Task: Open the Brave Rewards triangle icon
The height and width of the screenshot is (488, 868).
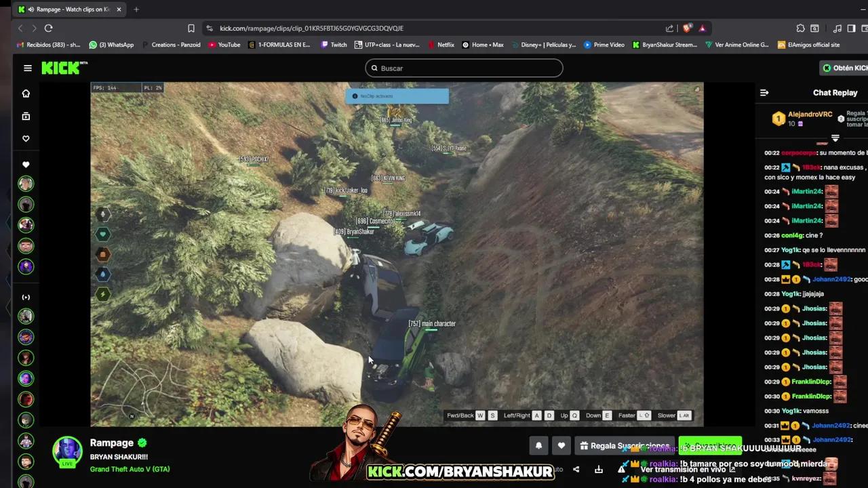Action: pos(702,28)
